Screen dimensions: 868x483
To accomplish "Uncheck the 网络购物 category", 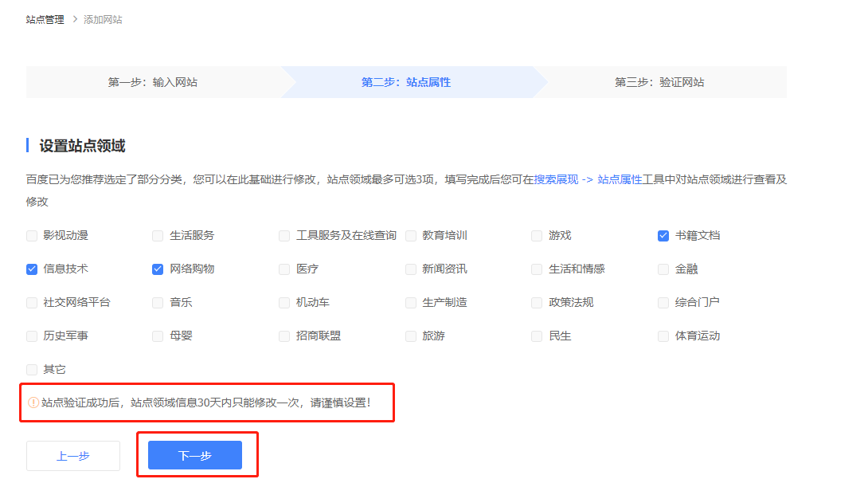I will coord(158,269).
